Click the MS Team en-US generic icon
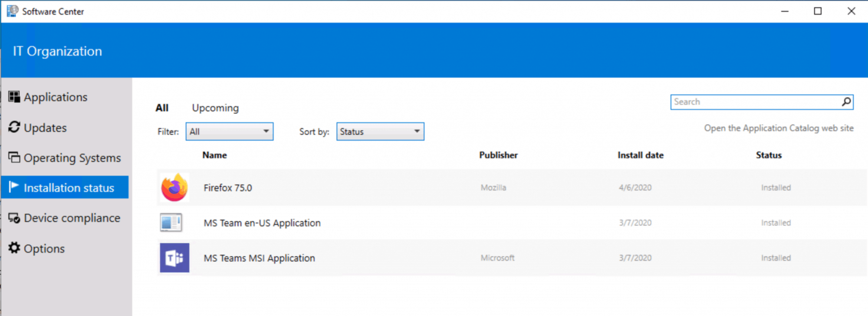 pos(171,223)
